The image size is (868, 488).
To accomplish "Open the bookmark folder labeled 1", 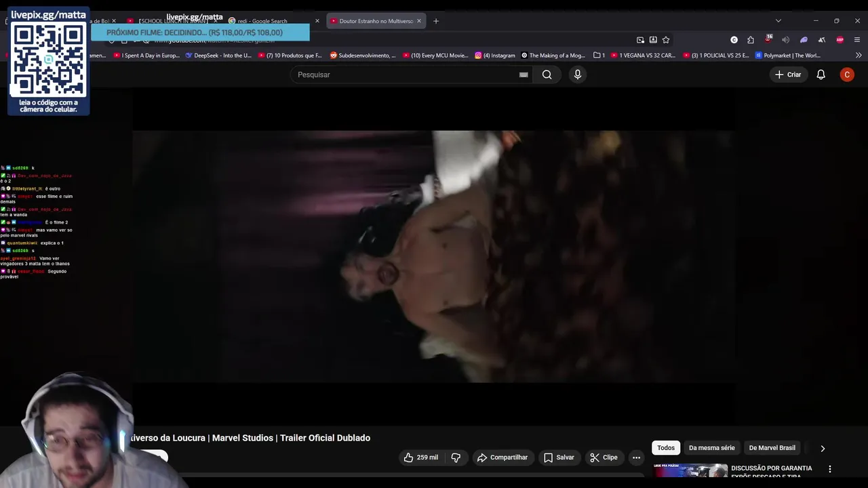I will (599, 56).
